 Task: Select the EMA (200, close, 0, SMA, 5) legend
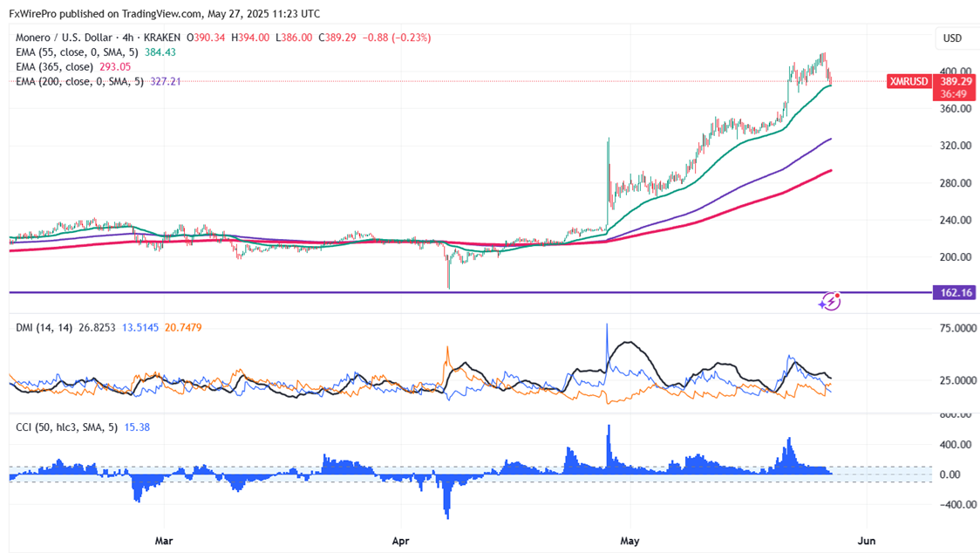point(79,81)
